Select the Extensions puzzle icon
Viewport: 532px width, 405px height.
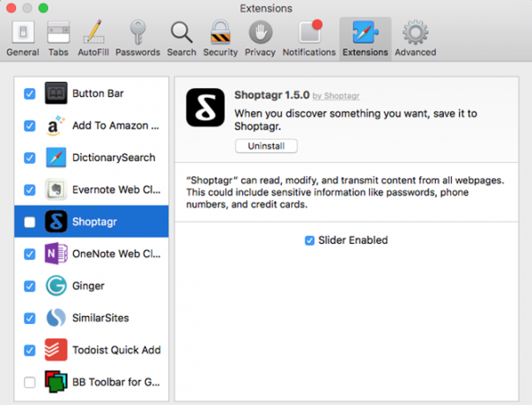point(365,33)
